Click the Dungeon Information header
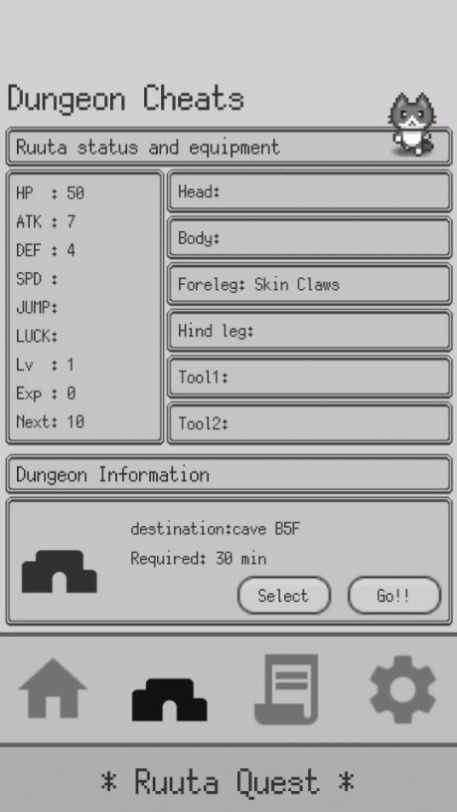457x812 pixels. point(228,474)
